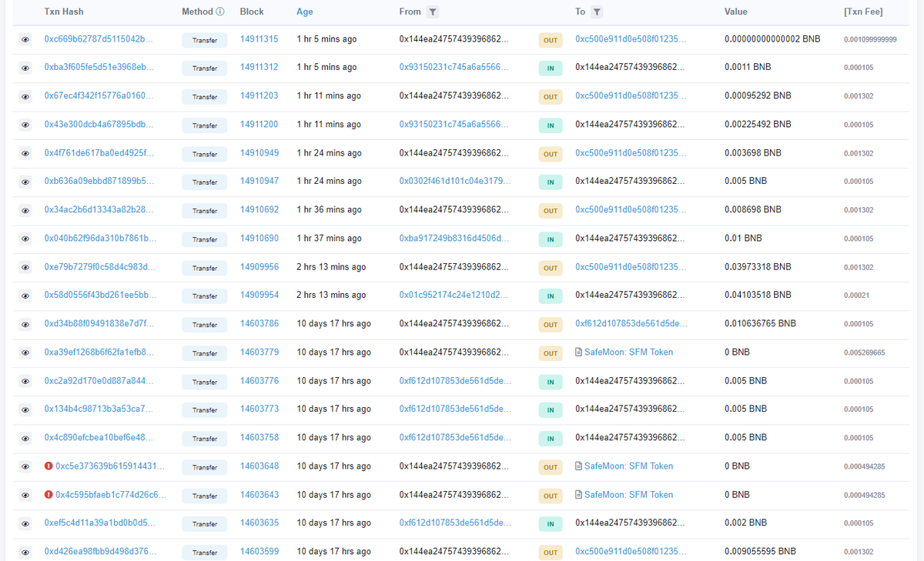Open sender address 0x01c952174c24e1210d2
Viewport: 924px width, 561px height.
(x=454, y=295)
